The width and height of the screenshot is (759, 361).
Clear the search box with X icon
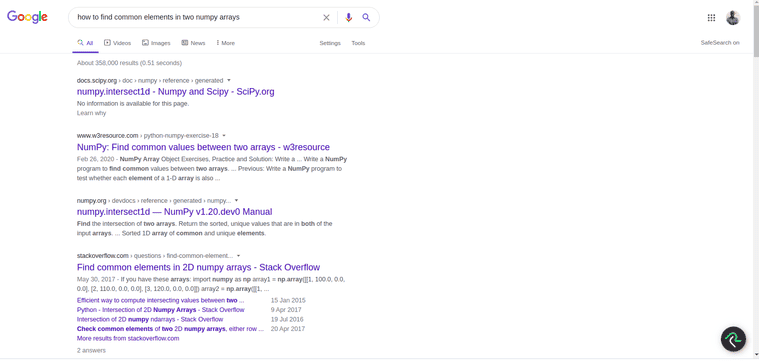[326, 17]
